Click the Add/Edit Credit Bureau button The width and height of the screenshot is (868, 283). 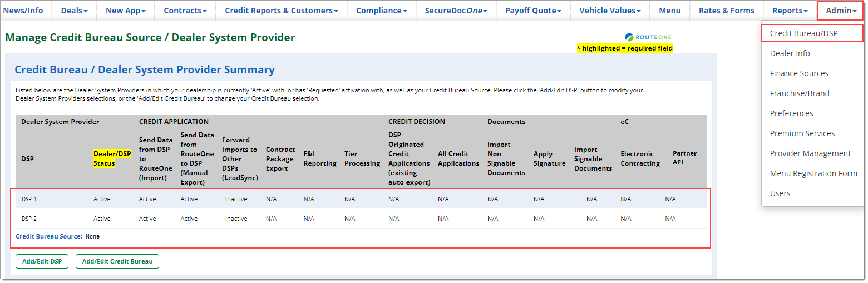pos(117,261)
